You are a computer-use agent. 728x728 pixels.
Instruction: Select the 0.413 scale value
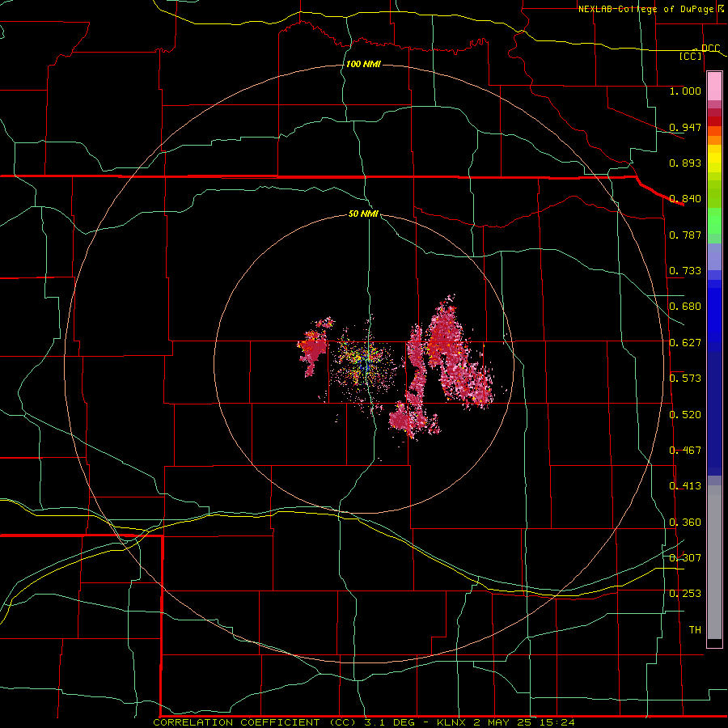point(685,485)
